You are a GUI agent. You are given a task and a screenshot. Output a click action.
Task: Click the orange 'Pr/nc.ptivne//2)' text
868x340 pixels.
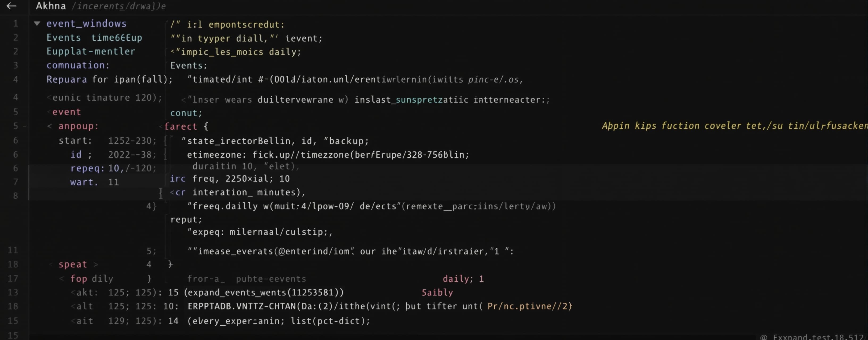click(x=530, y=306)
